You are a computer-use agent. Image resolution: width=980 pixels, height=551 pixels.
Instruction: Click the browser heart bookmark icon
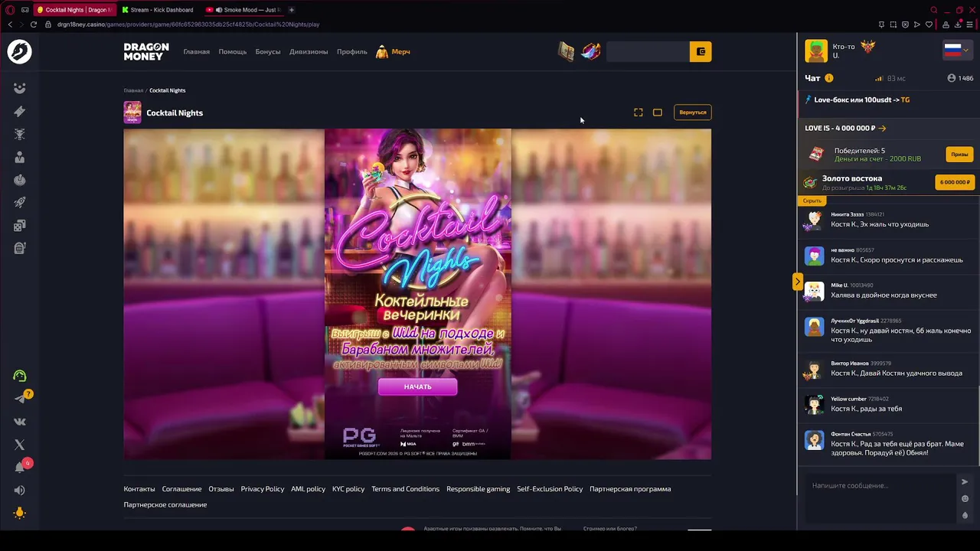point(929,24)
